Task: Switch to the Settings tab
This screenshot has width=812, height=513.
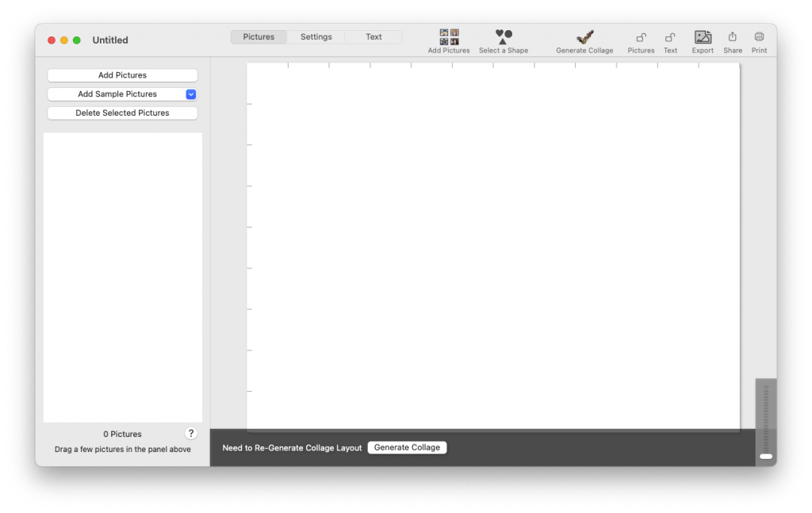Action: pos(316,36)
